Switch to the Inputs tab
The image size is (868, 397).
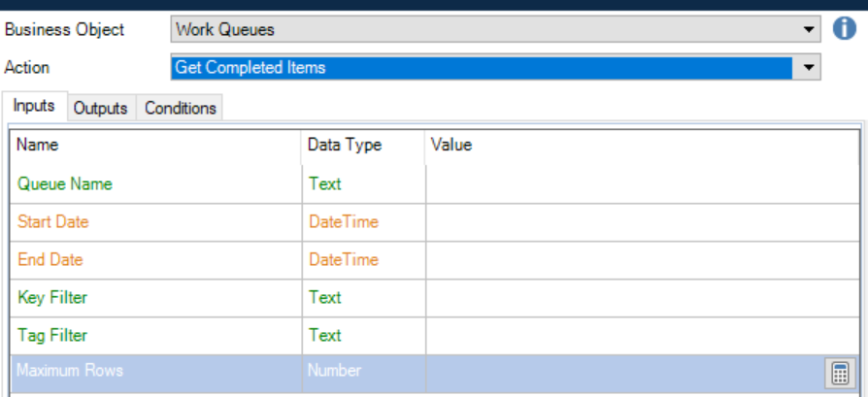[34, 106]
